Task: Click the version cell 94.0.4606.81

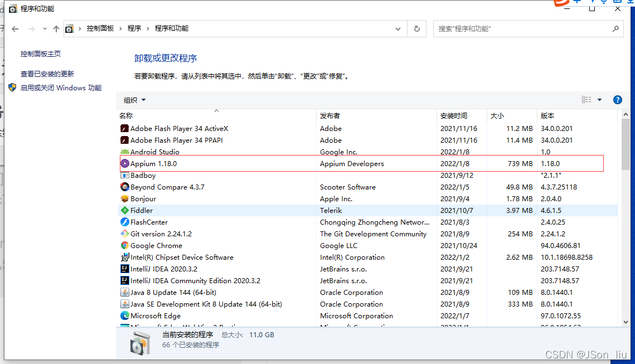Action: [560, 246]
